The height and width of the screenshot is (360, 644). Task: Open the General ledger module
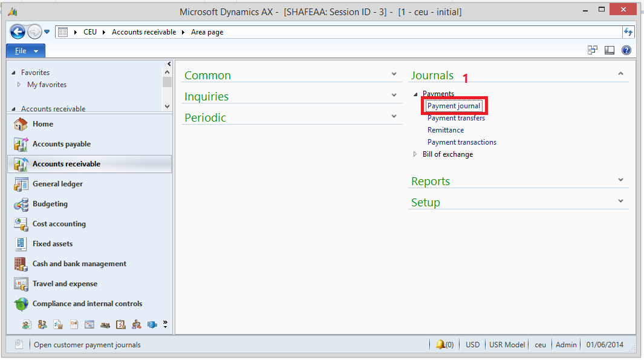pos(89,184)
